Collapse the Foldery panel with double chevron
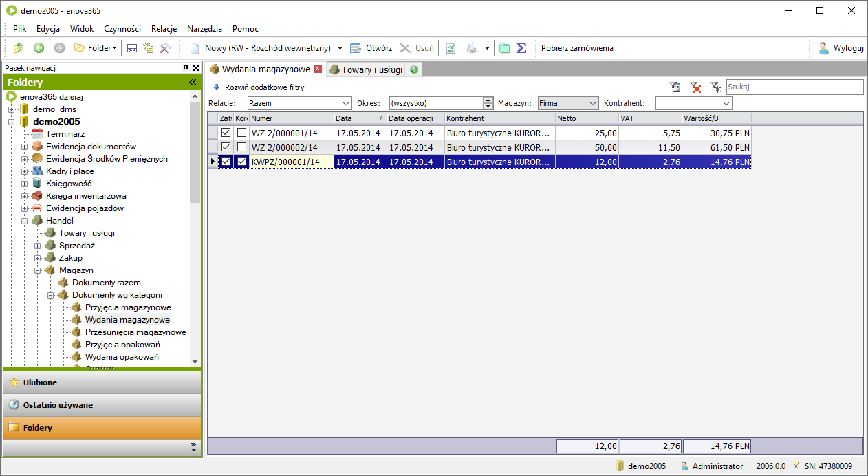 pyautogui.click(x=193, y=83)
